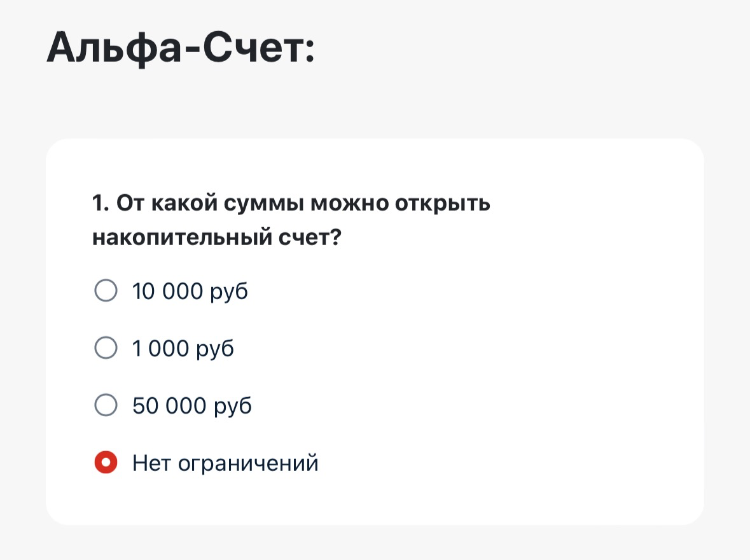Click the question text about накопительный счет
750x560 pixels.
[x=291, y=221]
